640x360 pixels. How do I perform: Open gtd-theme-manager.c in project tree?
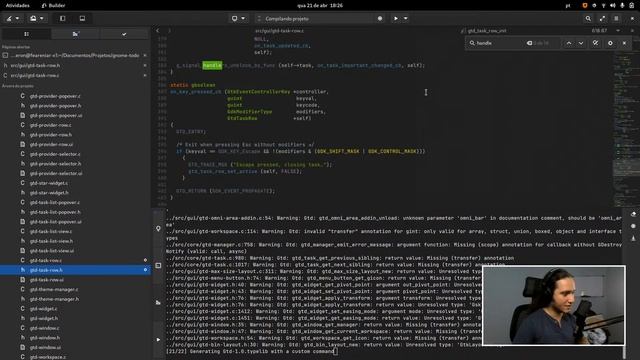click(x=54, y=289)
